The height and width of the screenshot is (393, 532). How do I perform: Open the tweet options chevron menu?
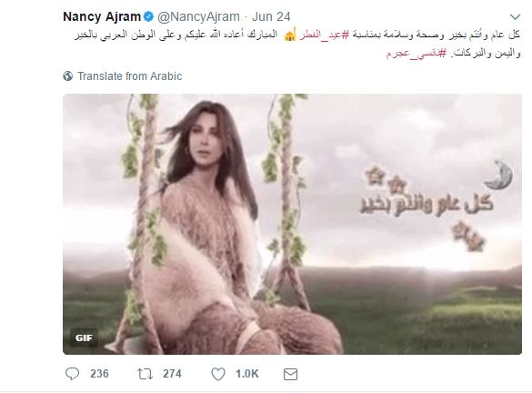pos(515,16)
